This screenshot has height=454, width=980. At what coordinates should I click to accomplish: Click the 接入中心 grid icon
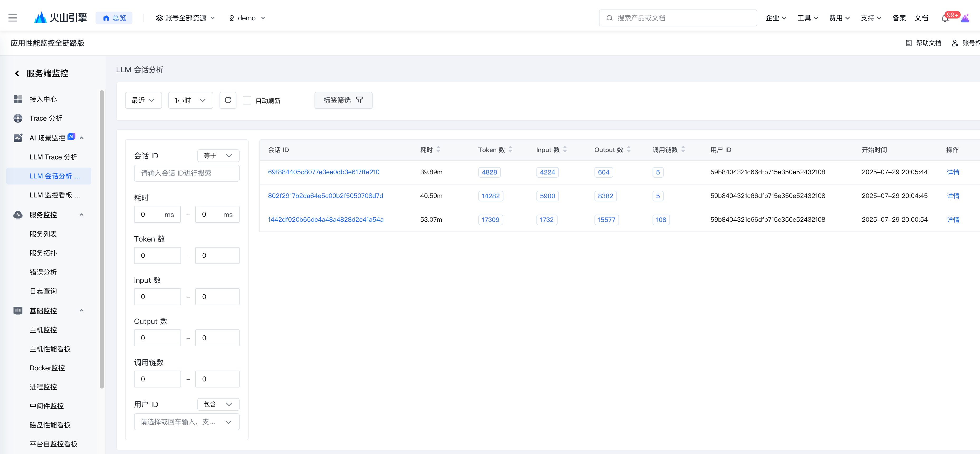click(x=18, y=99)
